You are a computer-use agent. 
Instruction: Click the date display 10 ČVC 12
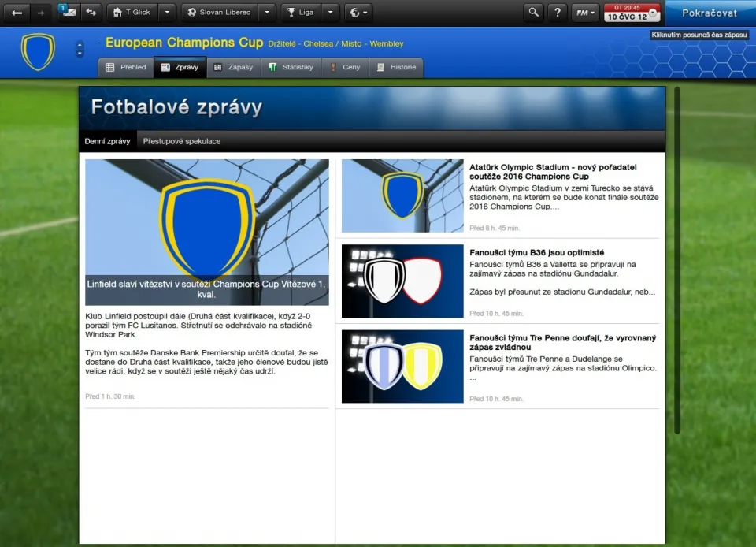tap(626, 17)
